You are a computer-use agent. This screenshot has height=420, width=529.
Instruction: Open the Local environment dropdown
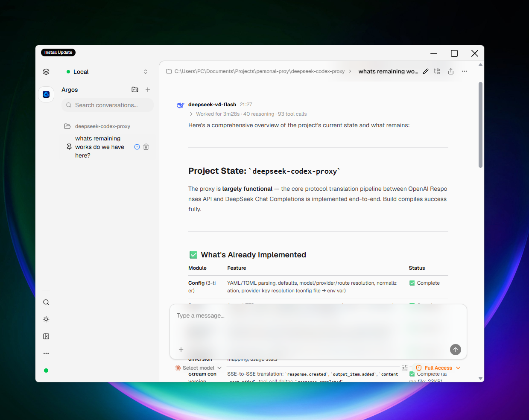click(x=107, y=72)
